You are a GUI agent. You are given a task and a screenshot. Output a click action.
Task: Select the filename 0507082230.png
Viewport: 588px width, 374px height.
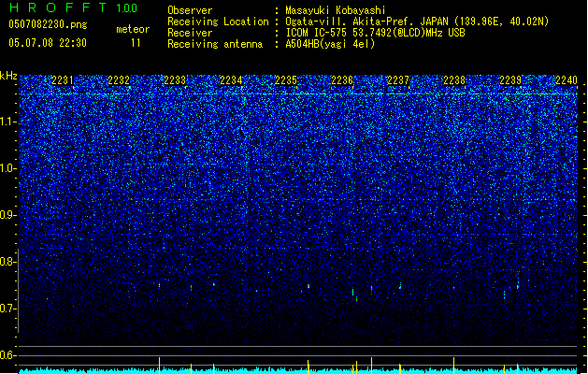(48, 24)
